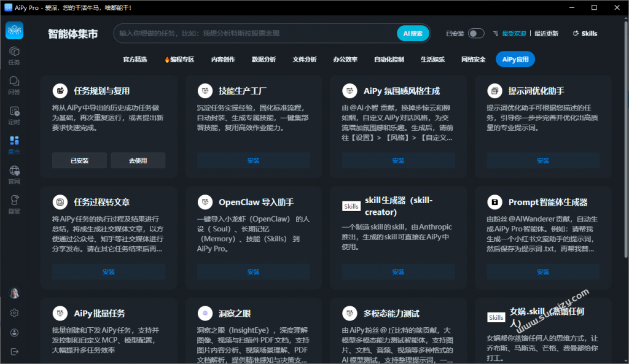Install the 技能生产工厂 agent
Viewport: 629px width, 364px height.
pos(254,160)
